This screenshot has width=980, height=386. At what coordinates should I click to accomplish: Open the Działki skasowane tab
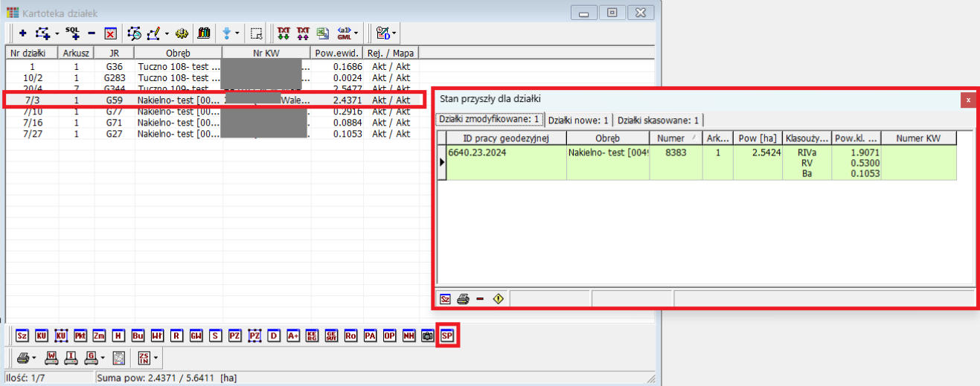658,120
